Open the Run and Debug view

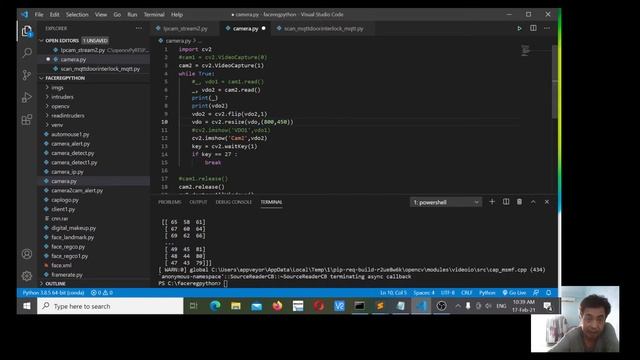27,97
